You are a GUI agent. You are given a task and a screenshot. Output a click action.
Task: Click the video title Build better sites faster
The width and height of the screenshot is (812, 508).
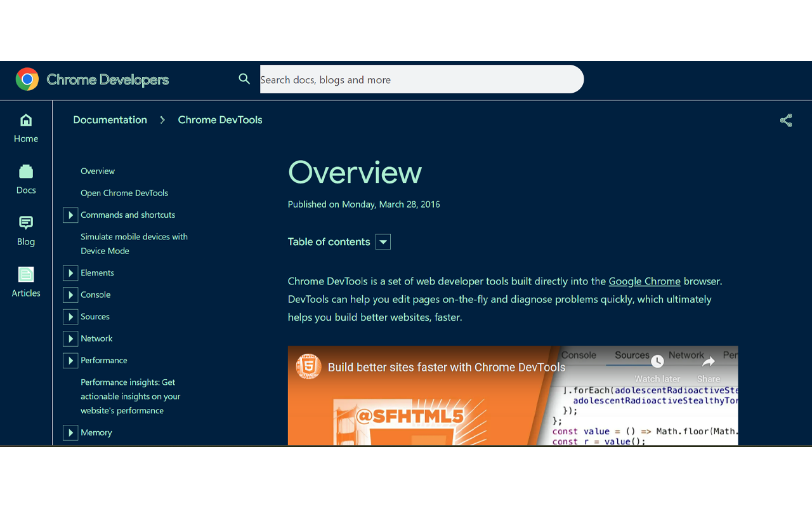point(447,367)
